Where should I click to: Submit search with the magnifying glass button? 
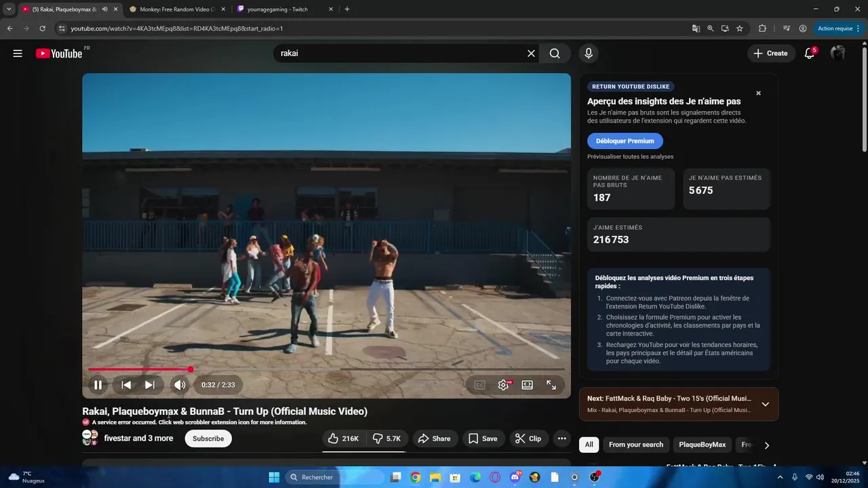click(x=555, y=54)
